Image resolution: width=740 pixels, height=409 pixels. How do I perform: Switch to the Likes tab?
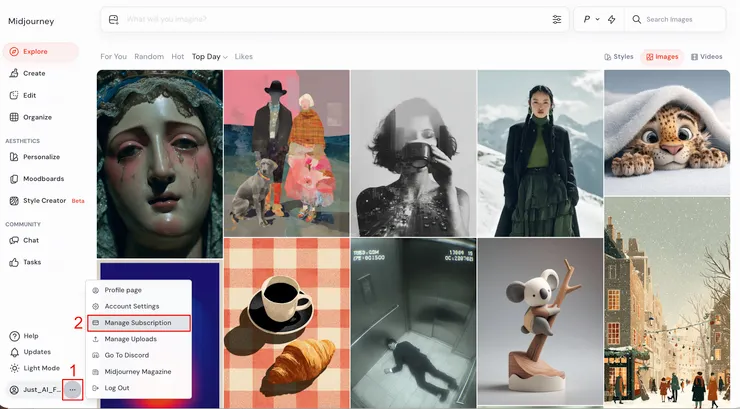pyautogui.click(x=244, y=57)
